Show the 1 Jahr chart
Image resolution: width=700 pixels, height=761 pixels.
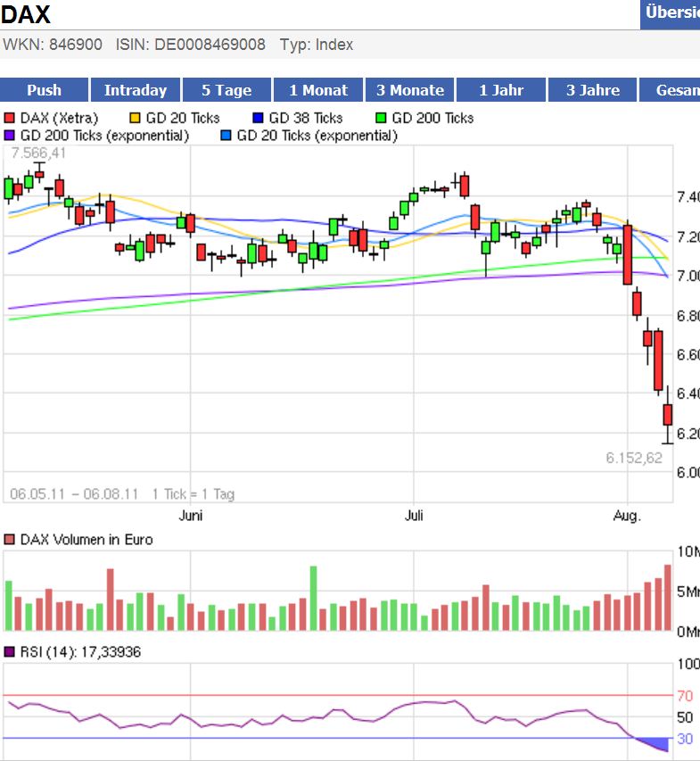pyautogui.click(x=501, y=90)
